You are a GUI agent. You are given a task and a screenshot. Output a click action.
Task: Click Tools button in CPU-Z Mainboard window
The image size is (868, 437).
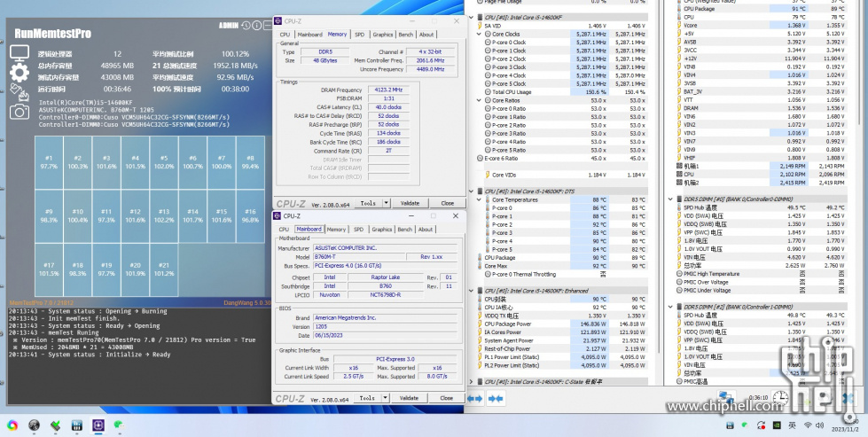point(368,398)
